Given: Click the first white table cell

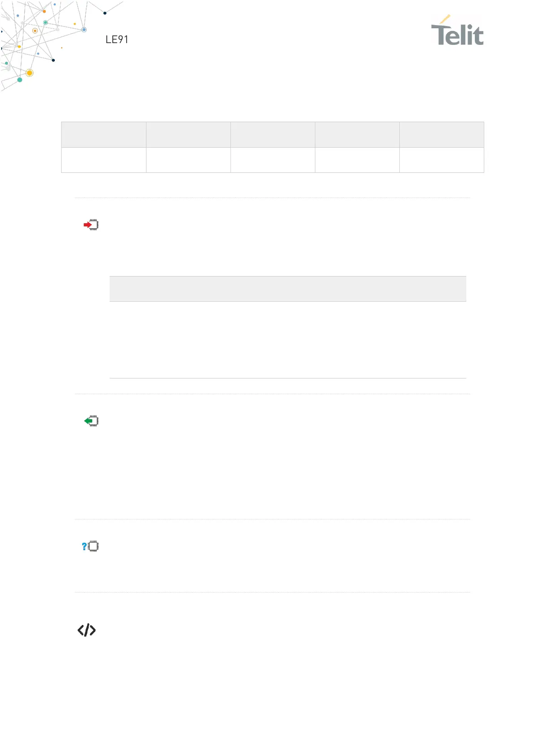Looking at the screenshot, I should coord(104,160).
